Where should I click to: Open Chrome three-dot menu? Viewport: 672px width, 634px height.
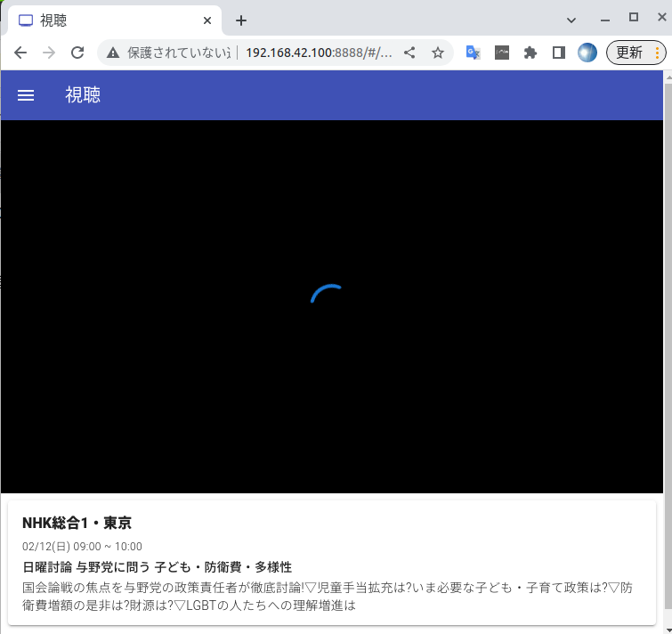(658, 53)
